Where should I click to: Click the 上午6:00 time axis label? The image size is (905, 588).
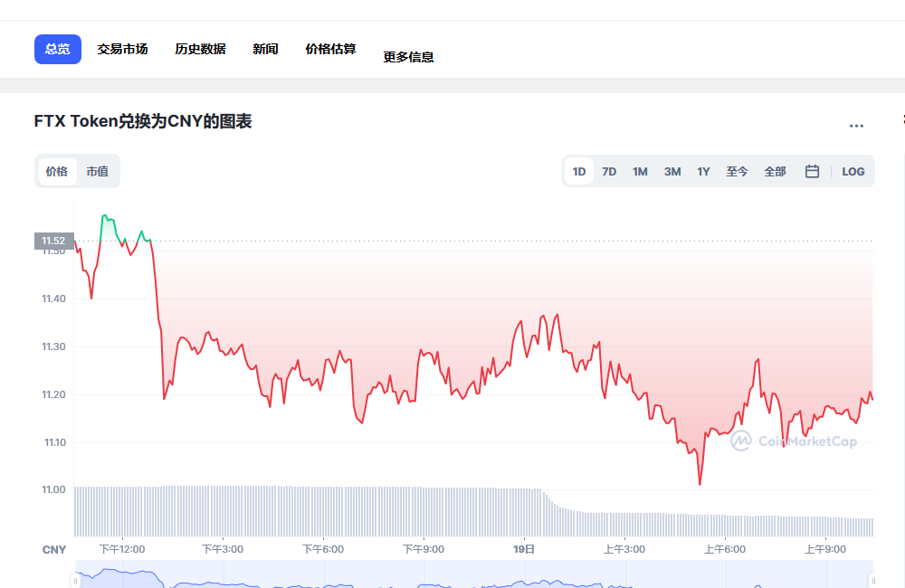(x=725, y=549)
